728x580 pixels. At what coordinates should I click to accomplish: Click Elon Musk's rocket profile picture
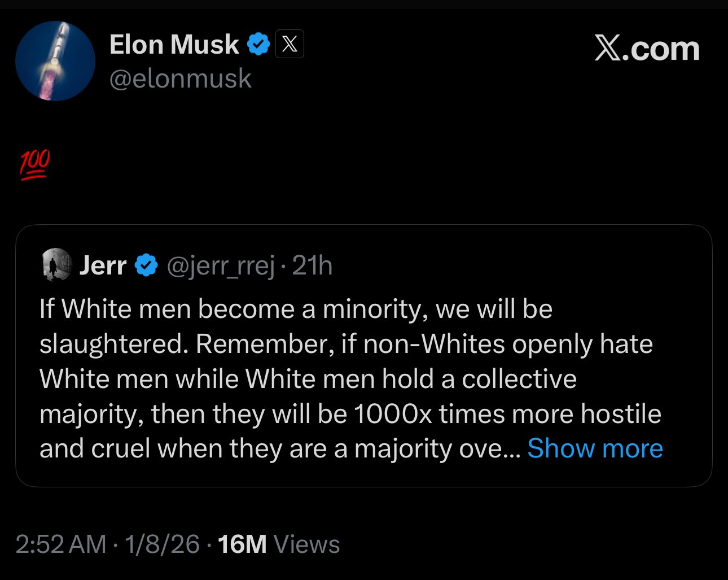pos(55,61)
